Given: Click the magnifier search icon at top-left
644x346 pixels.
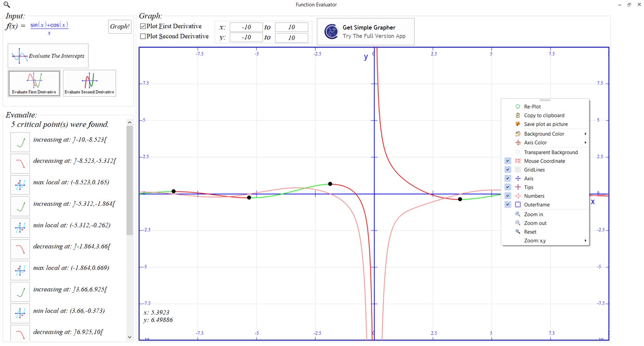Looking at the screenshot, I should 6,4.
